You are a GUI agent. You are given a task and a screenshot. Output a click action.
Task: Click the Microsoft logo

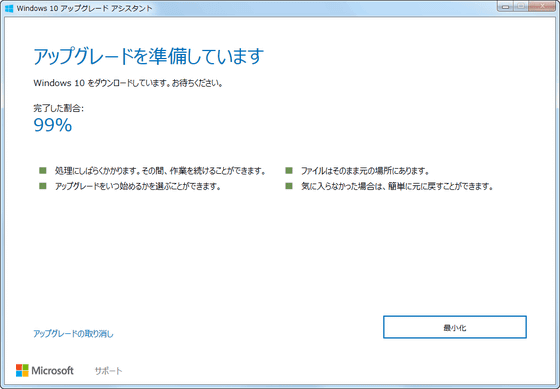tap(45, 370)
